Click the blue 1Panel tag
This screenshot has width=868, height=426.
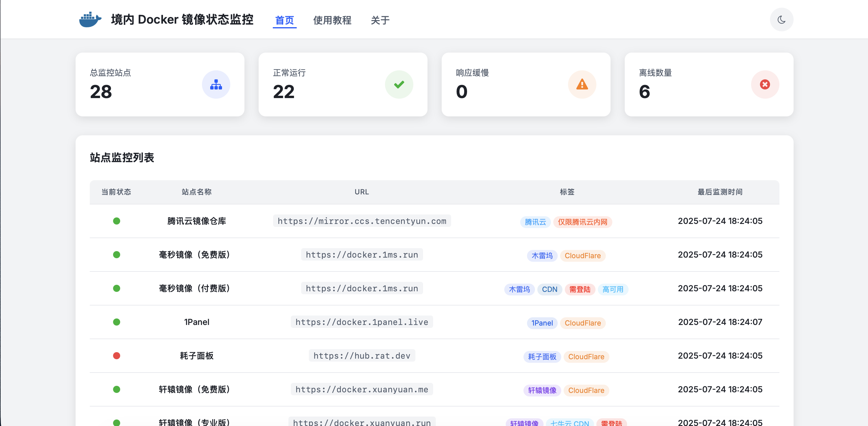coord(542,323)
